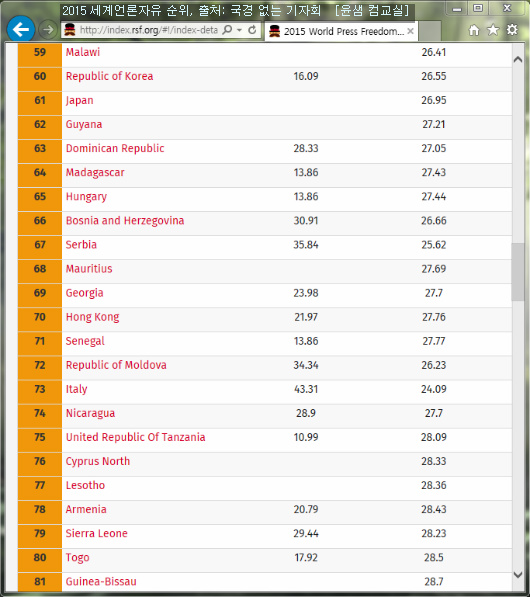Open a new blank tab
The image size is (530, 597).
coord(430,31)
